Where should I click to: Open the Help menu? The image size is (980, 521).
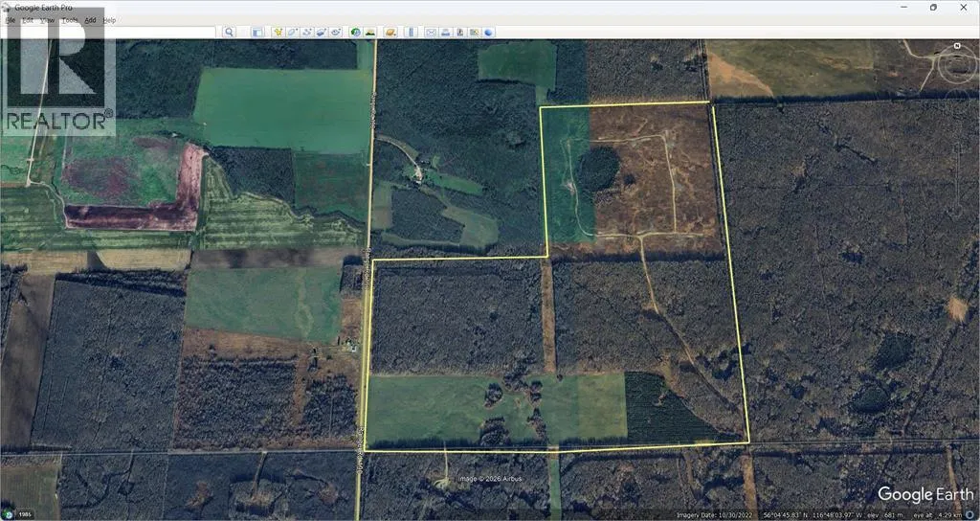tap(109, 19)
